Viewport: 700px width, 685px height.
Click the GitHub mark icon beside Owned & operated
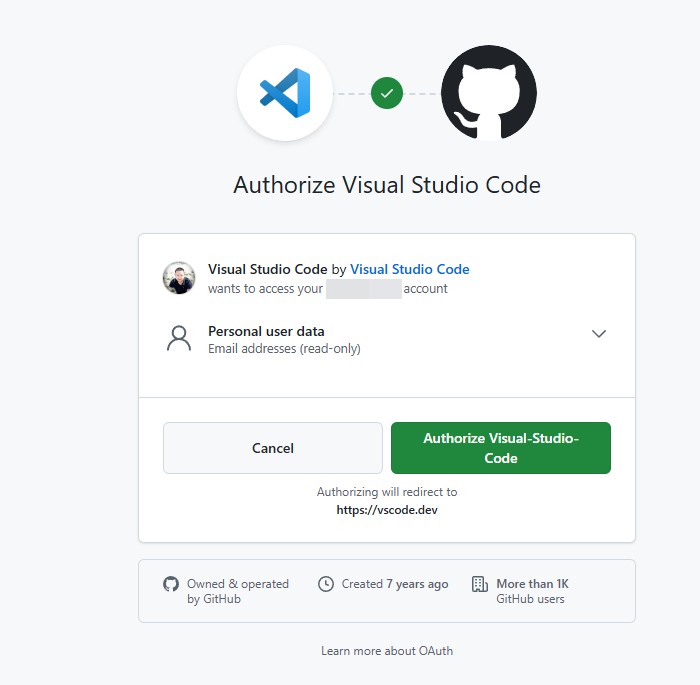point(170,584)
